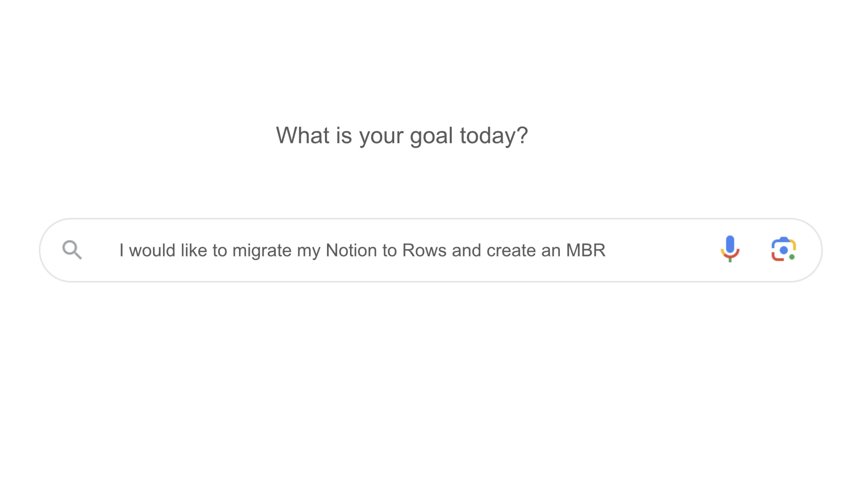Click the word 'goal' in the heading
868x488 pixels.
[x=431, y=136]
